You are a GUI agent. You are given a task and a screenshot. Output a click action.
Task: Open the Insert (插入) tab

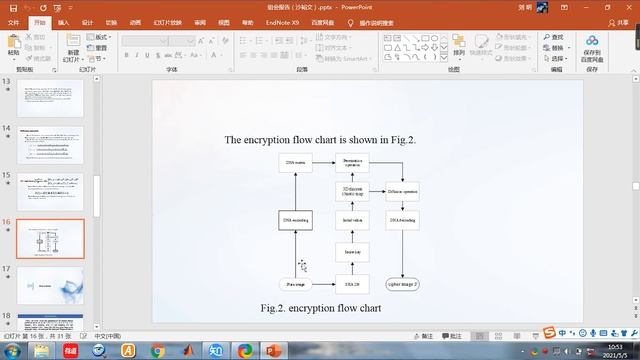click(x=63, y=23)
